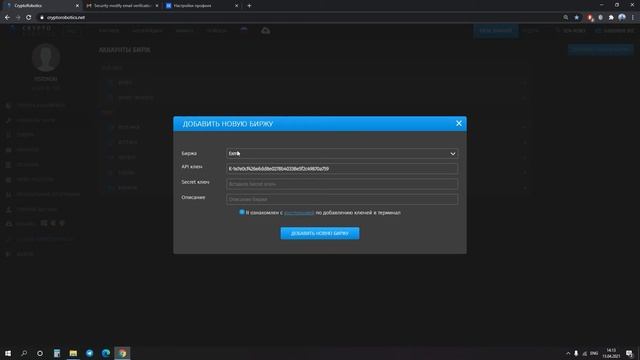Click the zoom magnifier icon in address bar

(x=566, y=18)
